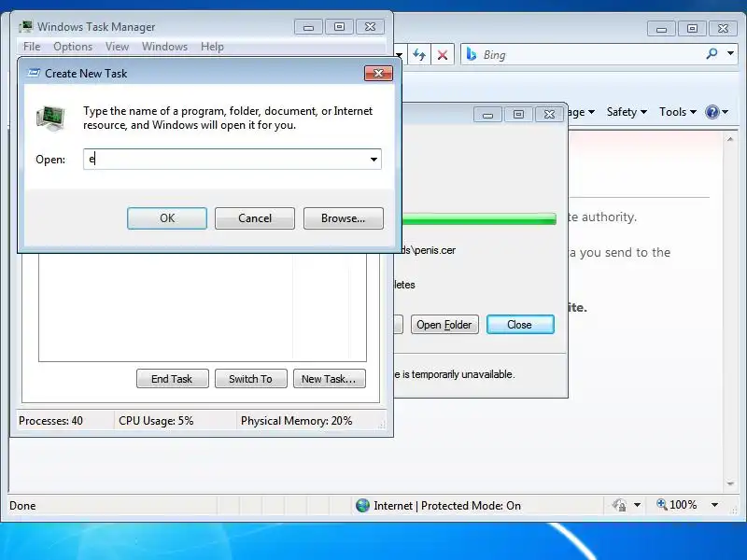This screenshot has width=747, height=560.
Task: Click the red Stop icon in Internet Explorer
Action: [x=442, y=55]
